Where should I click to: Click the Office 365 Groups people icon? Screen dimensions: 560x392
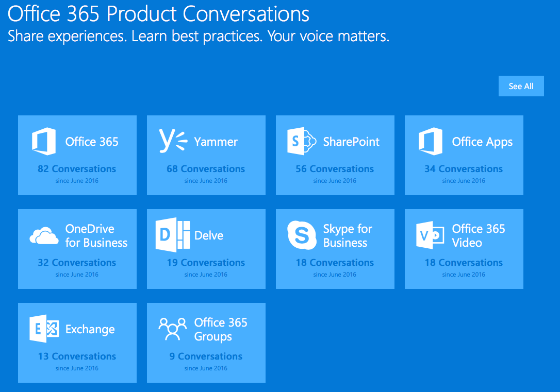[173, 329]
